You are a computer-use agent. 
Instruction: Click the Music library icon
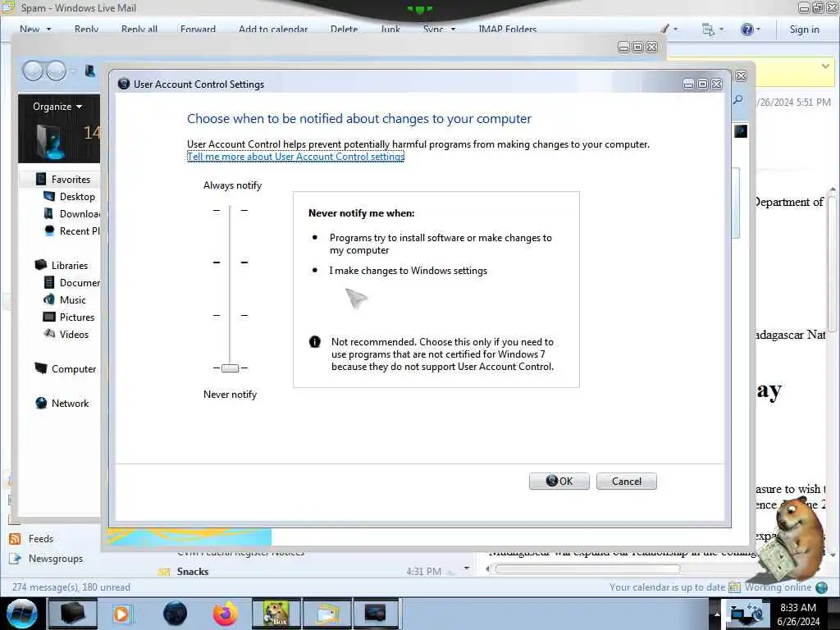pos(48,299)
